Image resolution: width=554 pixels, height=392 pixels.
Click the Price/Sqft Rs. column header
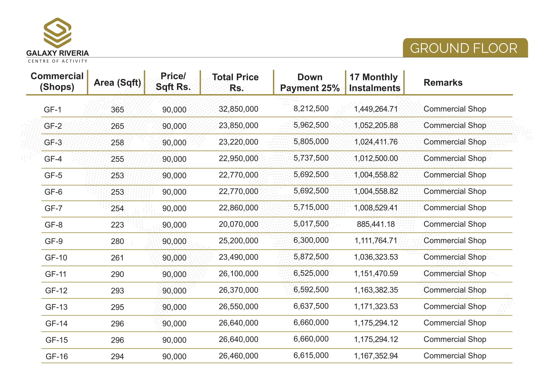[x=173, y=82]
